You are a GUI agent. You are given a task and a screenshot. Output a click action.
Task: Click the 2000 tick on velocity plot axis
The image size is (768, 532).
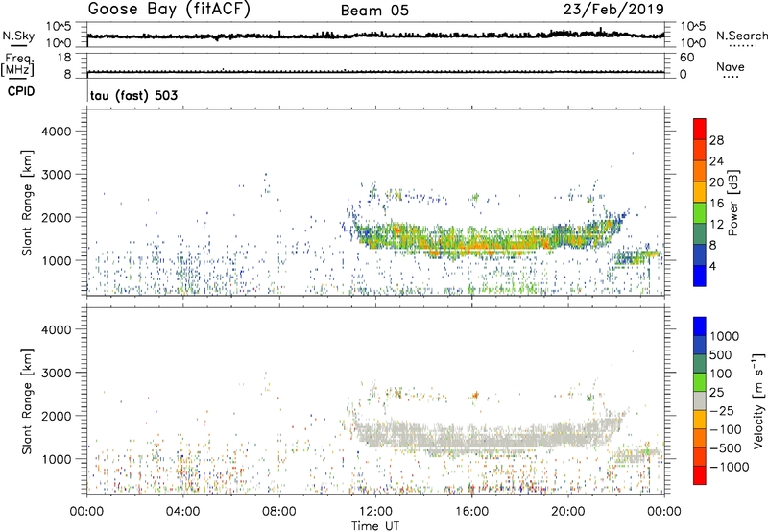click(56, 416)
